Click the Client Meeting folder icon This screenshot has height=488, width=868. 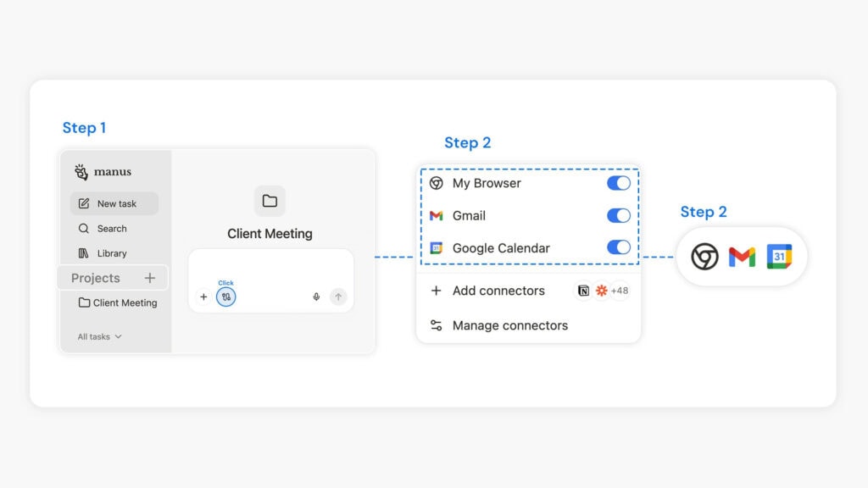[270, 201]
